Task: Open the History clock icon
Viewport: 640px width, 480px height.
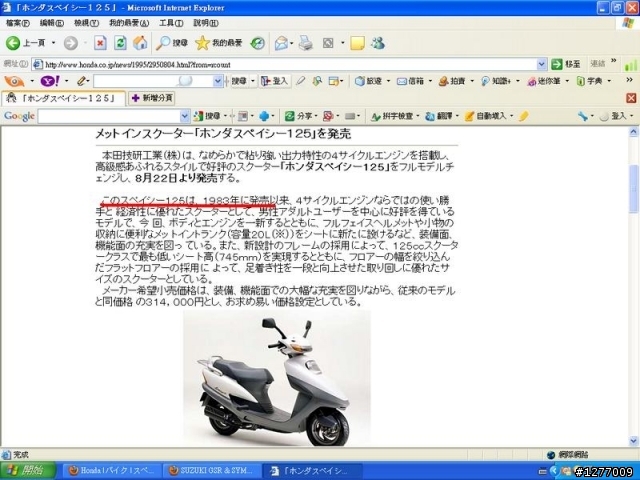Action: tap(258, 43)
